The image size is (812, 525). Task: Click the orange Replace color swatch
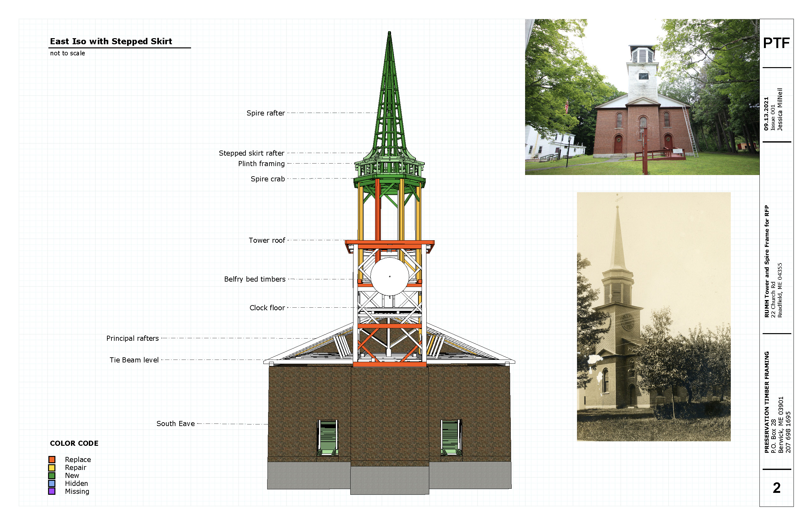pyautogui.click(x=52, y=459)
